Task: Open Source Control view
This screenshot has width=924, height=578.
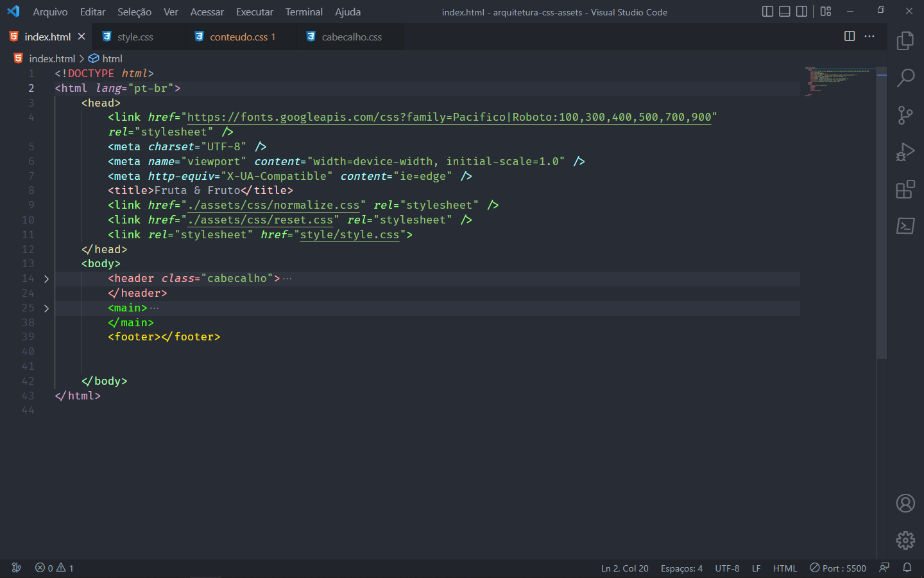Action: (905, 115)
